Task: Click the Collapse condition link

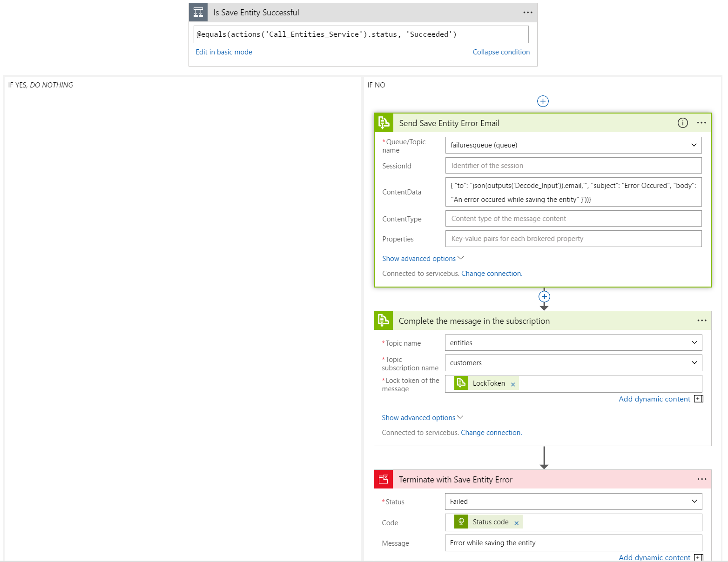Action: point(501,52)
